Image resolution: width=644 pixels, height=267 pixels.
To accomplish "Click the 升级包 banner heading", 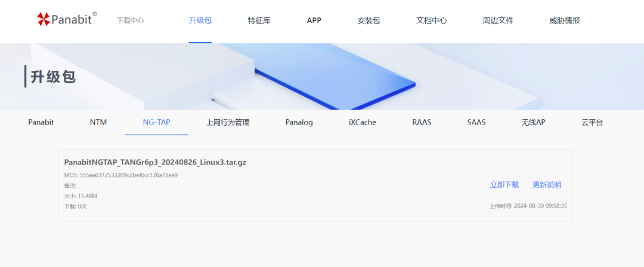I will [x=54, y=76].
